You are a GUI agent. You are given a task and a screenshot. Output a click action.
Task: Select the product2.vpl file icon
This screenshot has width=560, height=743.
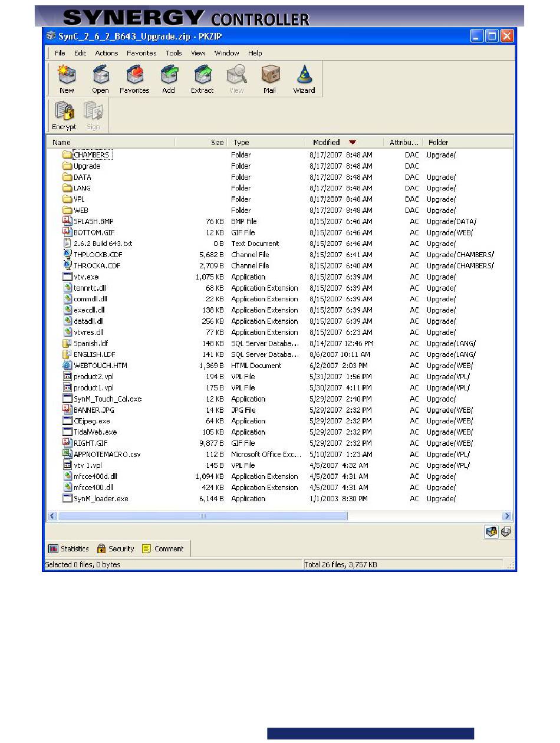(67, 376)
